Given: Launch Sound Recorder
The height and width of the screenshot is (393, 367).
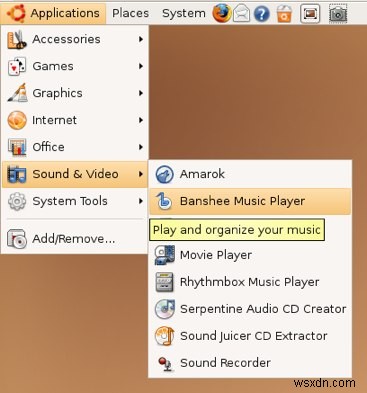Looking at the screenshot, I should tap(250, 363).
